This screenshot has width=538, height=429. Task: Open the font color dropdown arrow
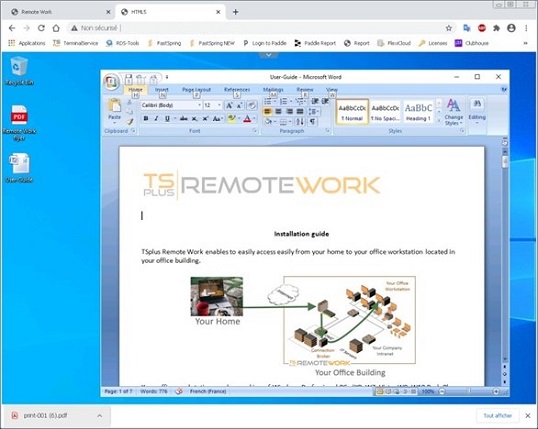[254, 119]
